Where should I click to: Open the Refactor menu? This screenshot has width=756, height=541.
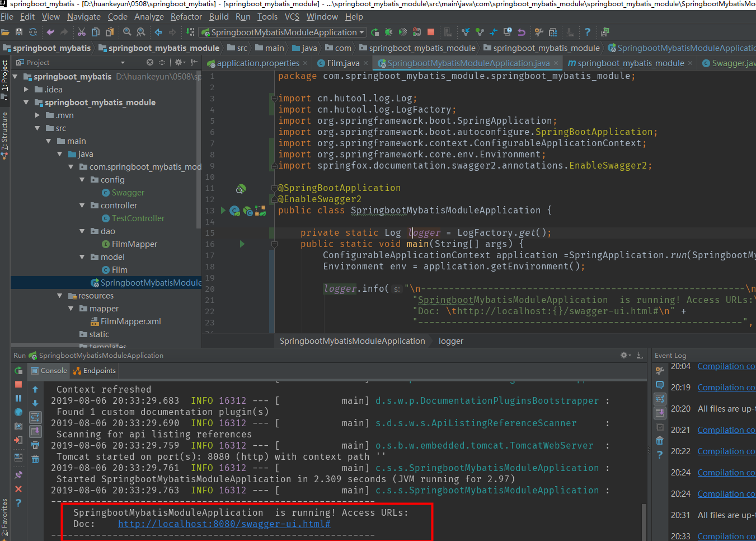click(186, 17)
